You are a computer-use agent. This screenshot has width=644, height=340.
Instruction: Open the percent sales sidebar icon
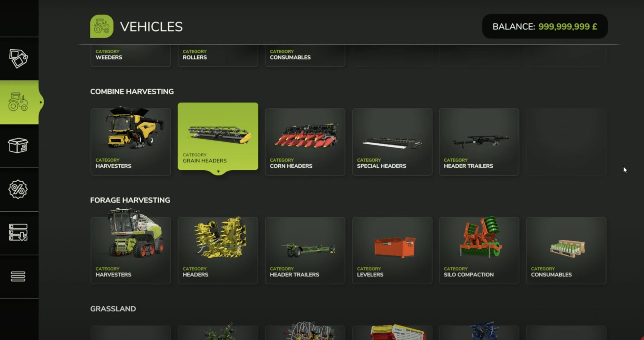coord(18,189)
